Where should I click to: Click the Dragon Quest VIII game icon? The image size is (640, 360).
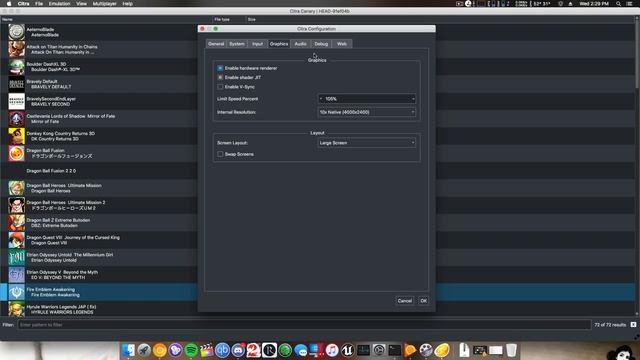click(17, 240)
